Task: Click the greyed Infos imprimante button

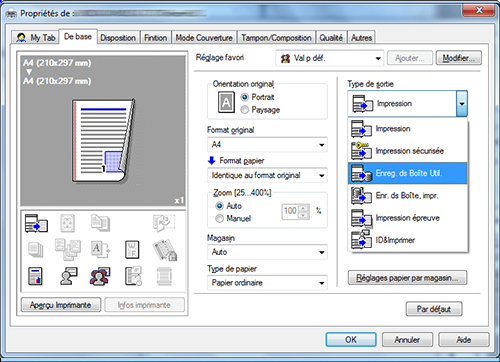Action: tap(144, 305)
